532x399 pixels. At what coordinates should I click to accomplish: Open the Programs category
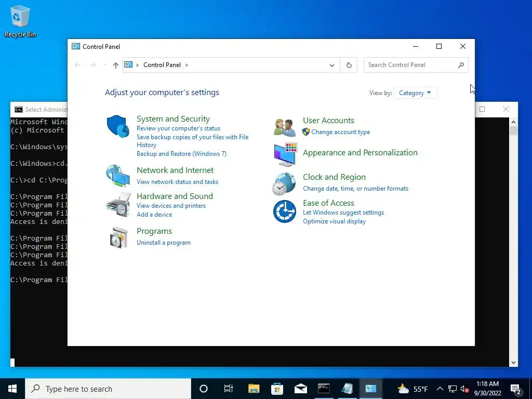[154, 231]
